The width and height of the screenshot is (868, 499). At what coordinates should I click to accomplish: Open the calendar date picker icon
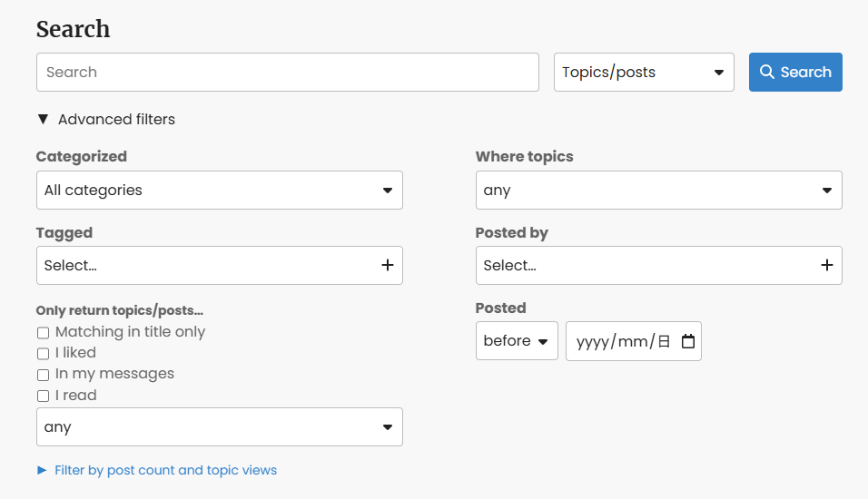click(x=687, y=341)
